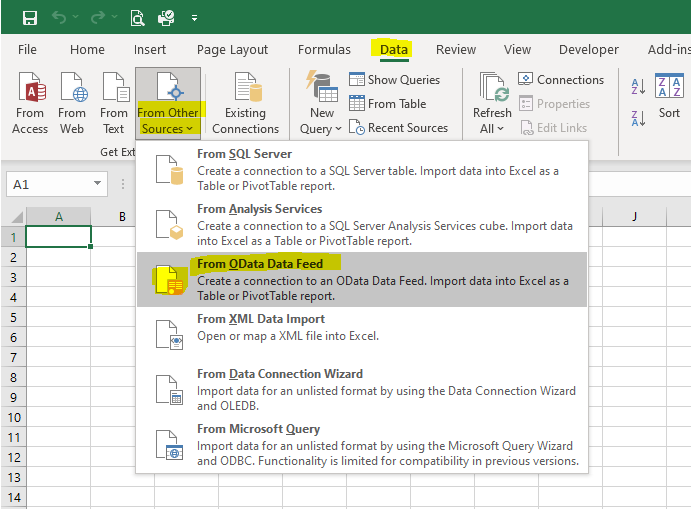
Task: Select row 1 header
Action: click(x=13, y=237)
